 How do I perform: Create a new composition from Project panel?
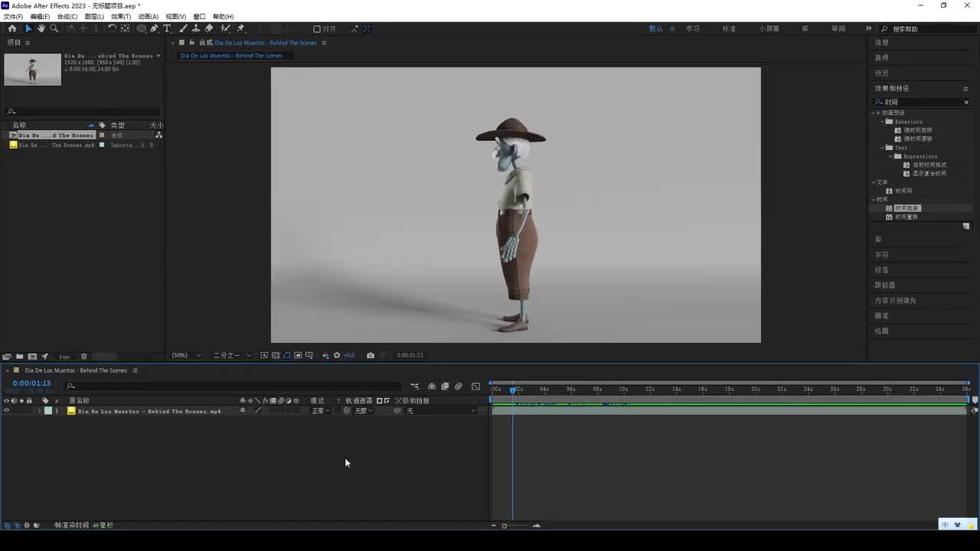tap(32, 357)
